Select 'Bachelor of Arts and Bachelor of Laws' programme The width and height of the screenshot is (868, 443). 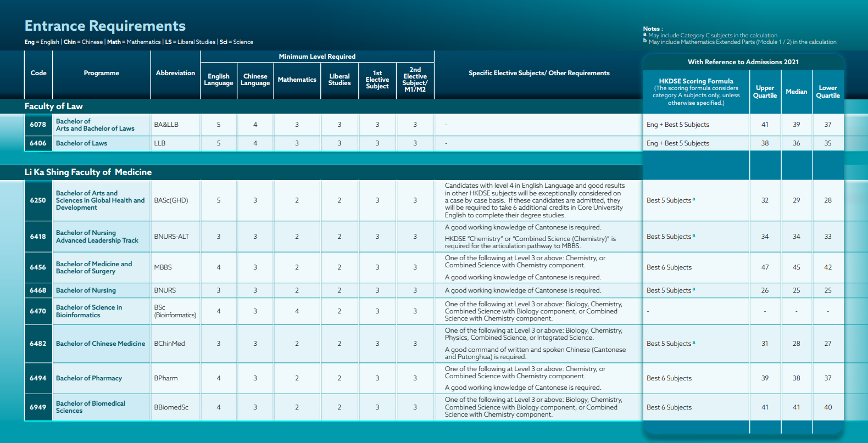95,125
